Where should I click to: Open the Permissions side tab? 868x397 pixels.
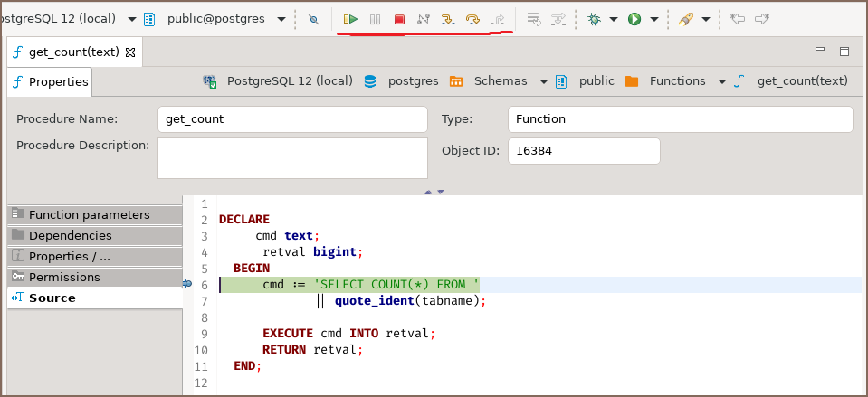click(64, 277)
